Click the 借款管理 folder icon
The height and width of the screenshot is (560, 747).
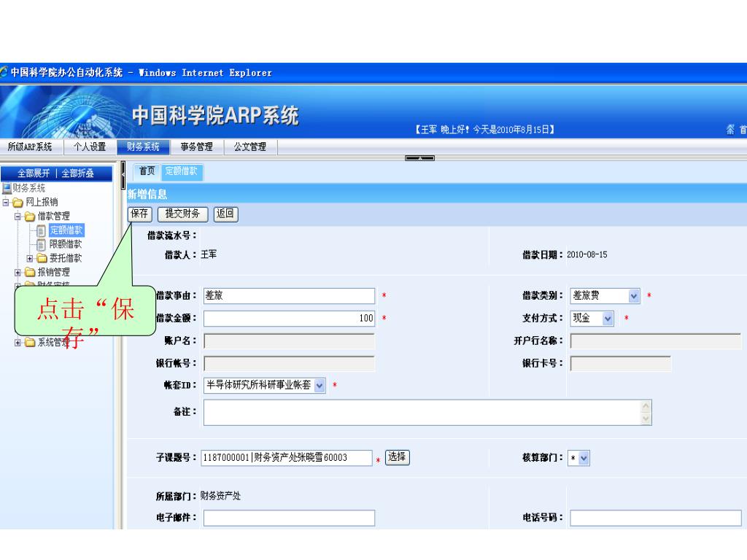(x=30, y=217)
